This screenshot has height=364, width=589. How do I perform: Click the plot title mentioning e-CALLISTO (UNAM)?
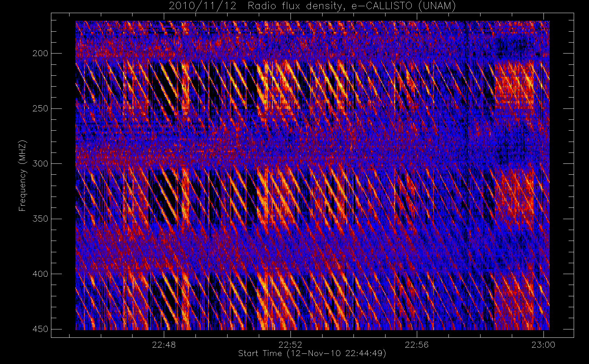tap(312, 6)
